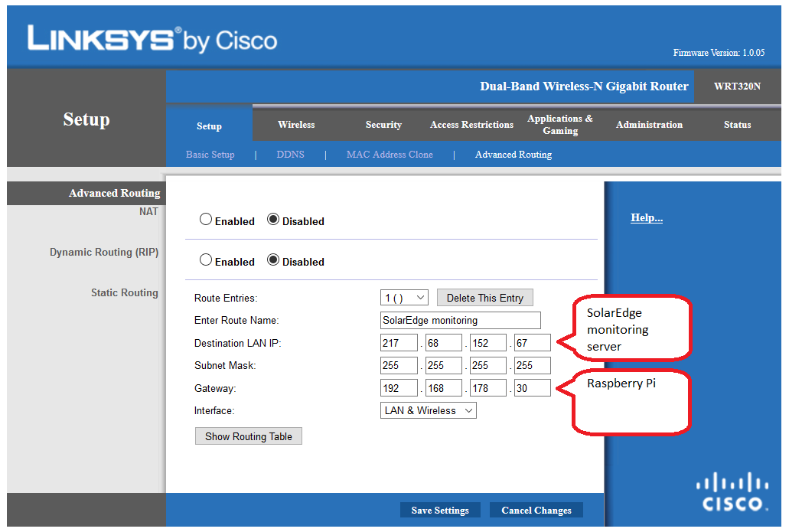Click the Gateway first octet 192
The image size is (789, 532).
(x=399, y=388)
